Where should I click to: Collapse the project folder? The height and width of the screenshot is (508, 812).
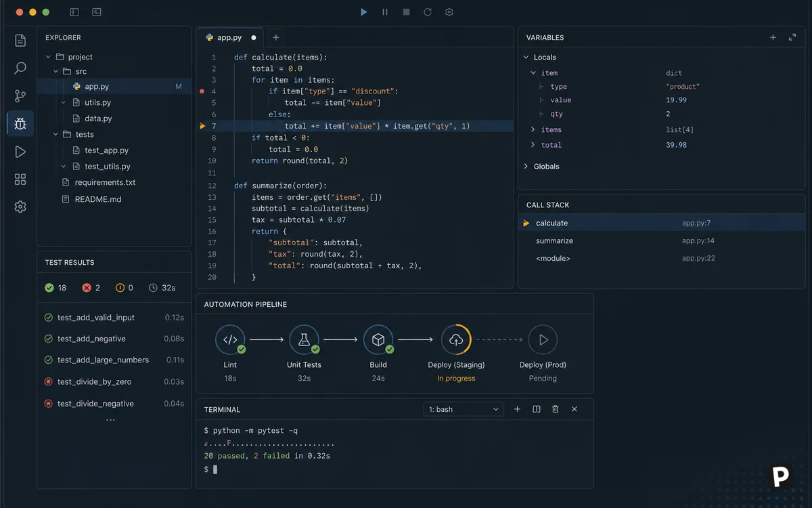click(49, 57)
